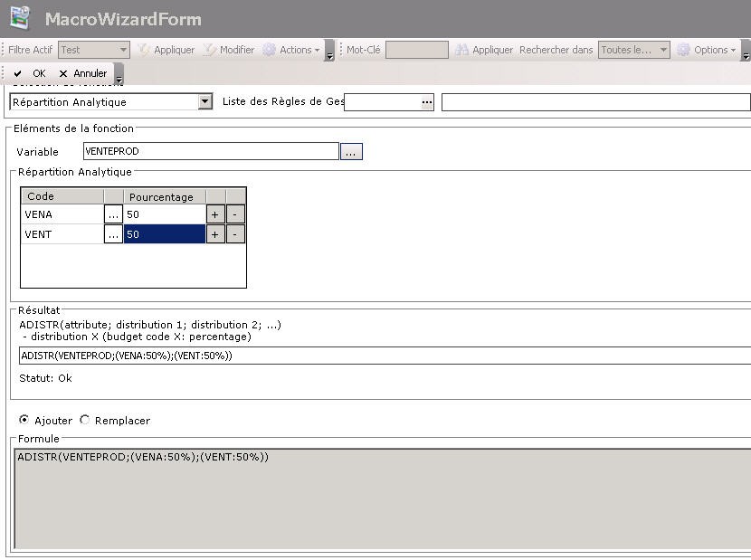Viewport: 751px width, 560px height.
Task: Select the Remplacer radio button
Action: pos(86,420)
